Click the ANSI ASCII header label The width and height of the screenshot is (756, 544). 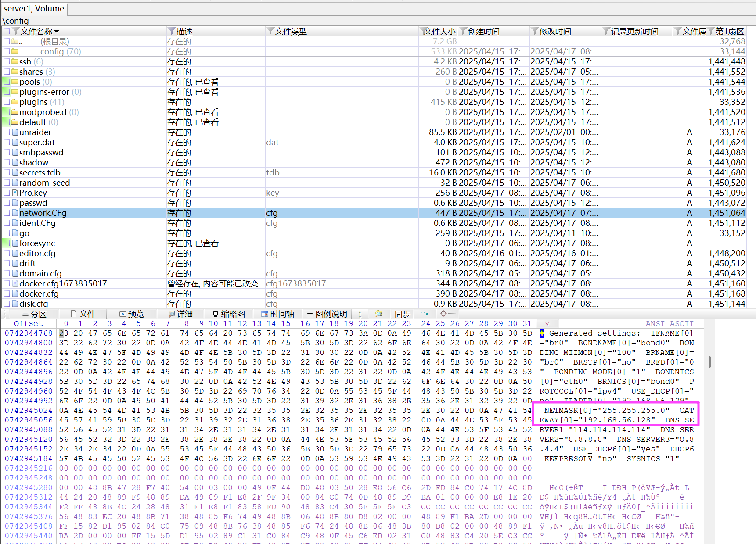(x=670, y=324)
